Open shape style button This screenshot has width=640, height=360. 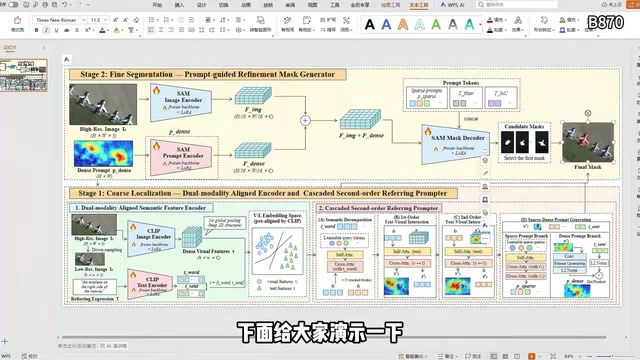pyautogui.click(x=543, y=24)
